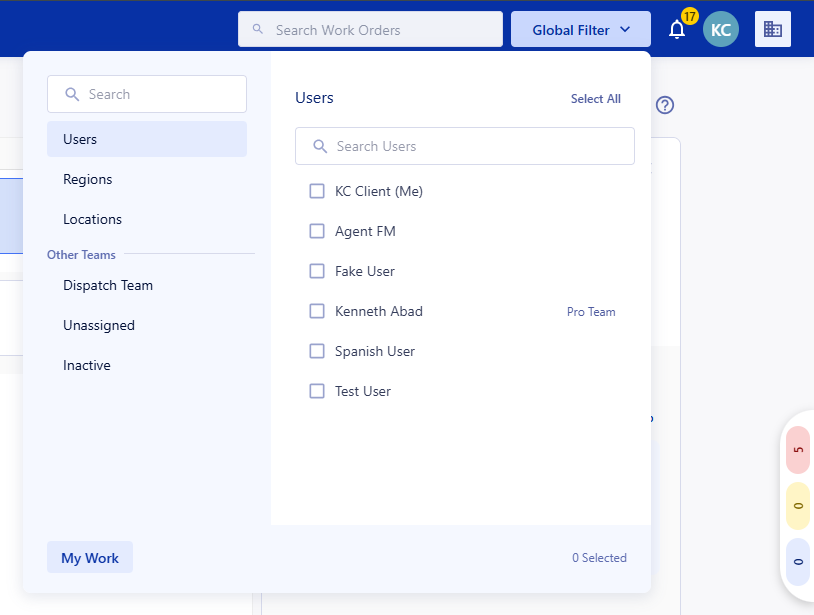The image size is (814, 615).
Task: Click the blue pill showing 0
Action: pyautogui.click(x=798, y=562)
